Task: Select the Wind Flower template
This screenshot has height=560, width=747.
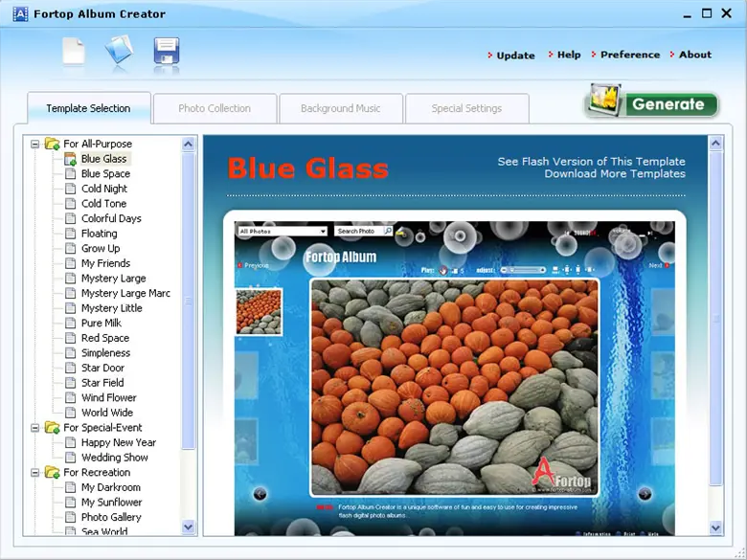Action: (109, 397)
